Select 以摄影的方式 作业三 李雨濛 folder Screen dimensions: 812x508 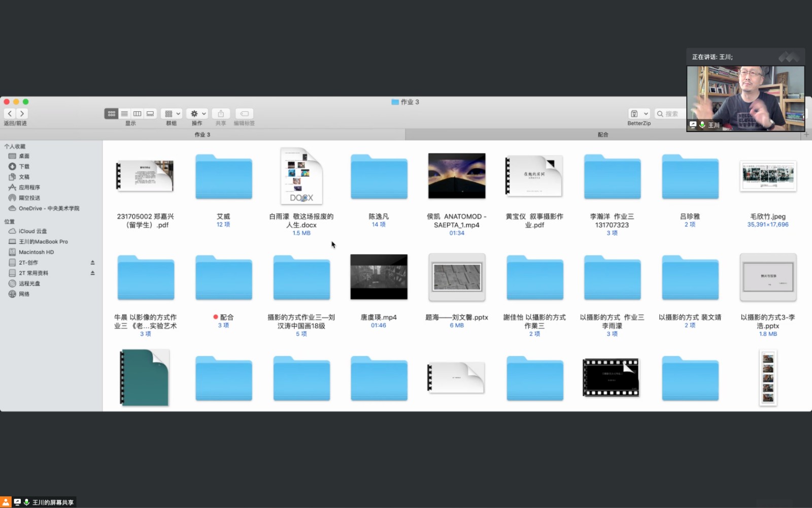[612, 277]
